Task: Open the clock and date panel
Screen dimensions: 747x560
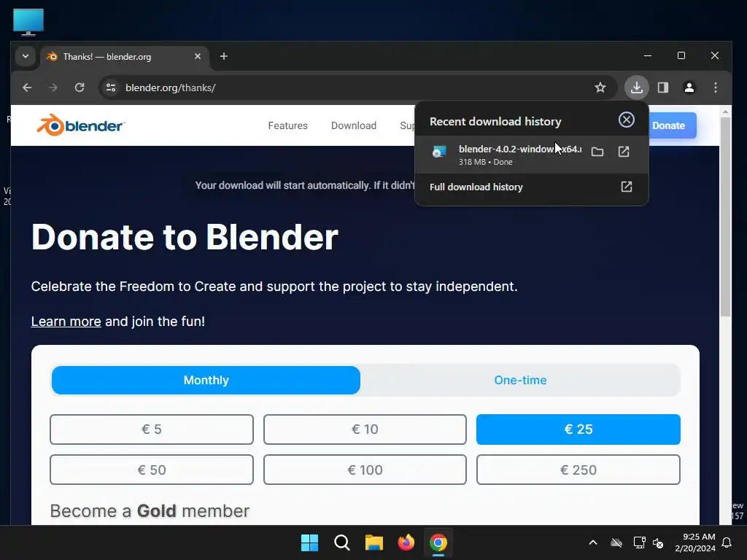Action: click(x=695, y=542)
